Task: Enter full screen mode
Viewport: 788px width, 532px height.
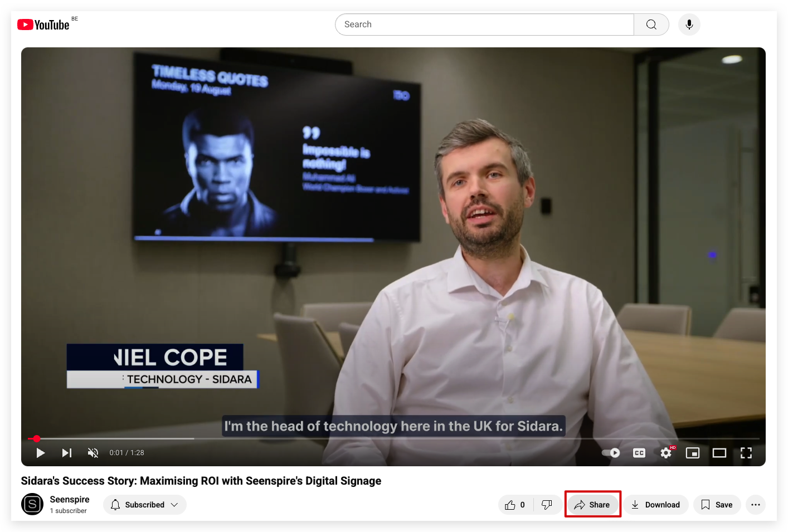Action: point(746,453)
